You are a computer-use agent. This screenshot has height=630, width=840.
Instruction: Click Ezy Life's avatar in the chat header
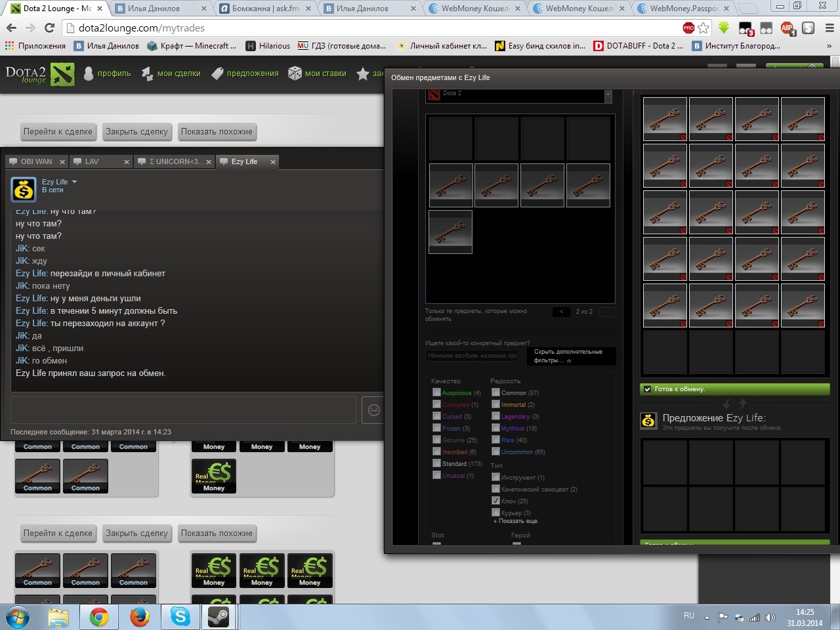pos(24,189)
